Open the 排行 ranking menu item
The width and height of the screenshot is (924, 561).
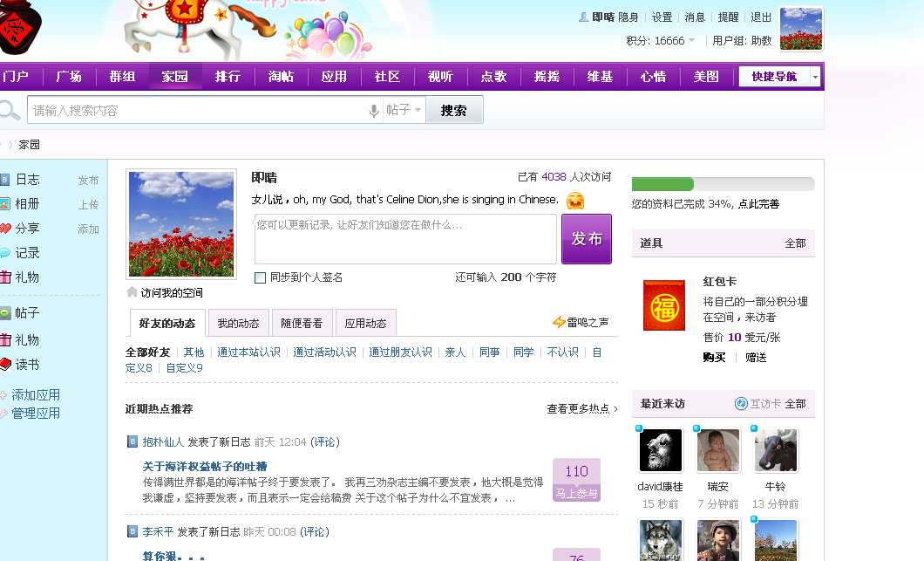point(228,77)
